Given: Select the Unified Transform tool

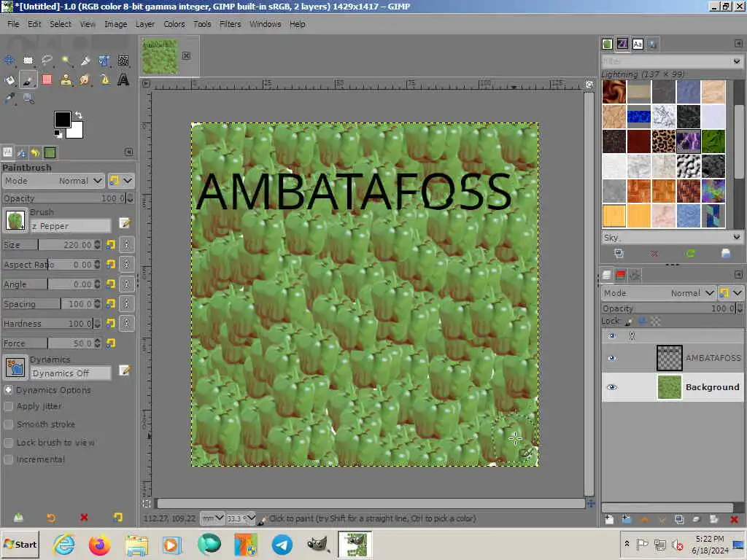Looking at the screenshot, I should tap(104, 60).
